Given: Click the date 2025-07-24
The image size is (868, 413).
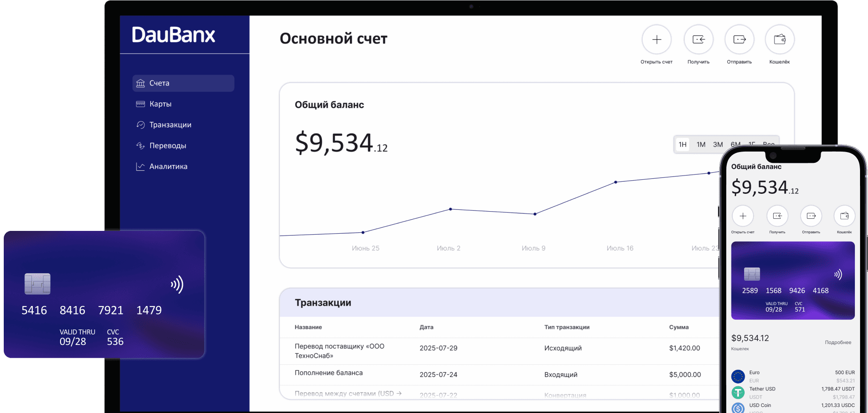Looking at the screenshot, I should click(x=438, y=375).
